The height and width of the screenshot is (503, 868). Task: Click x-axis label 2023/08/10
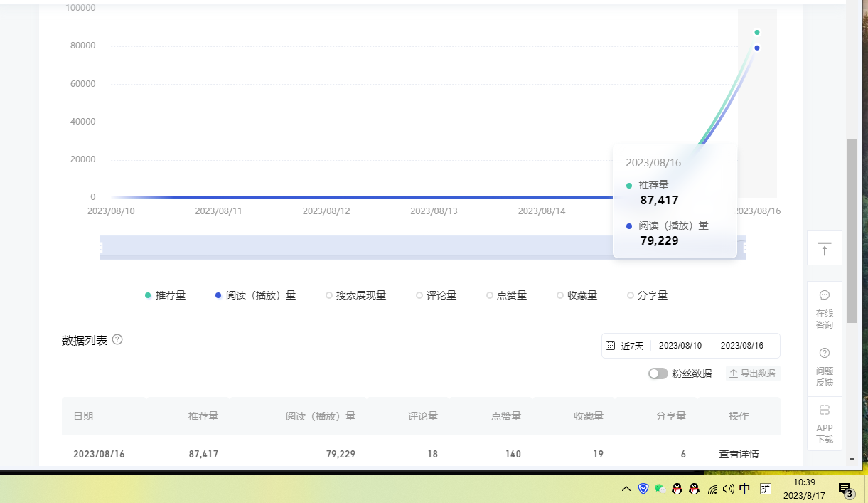[111, 211]
